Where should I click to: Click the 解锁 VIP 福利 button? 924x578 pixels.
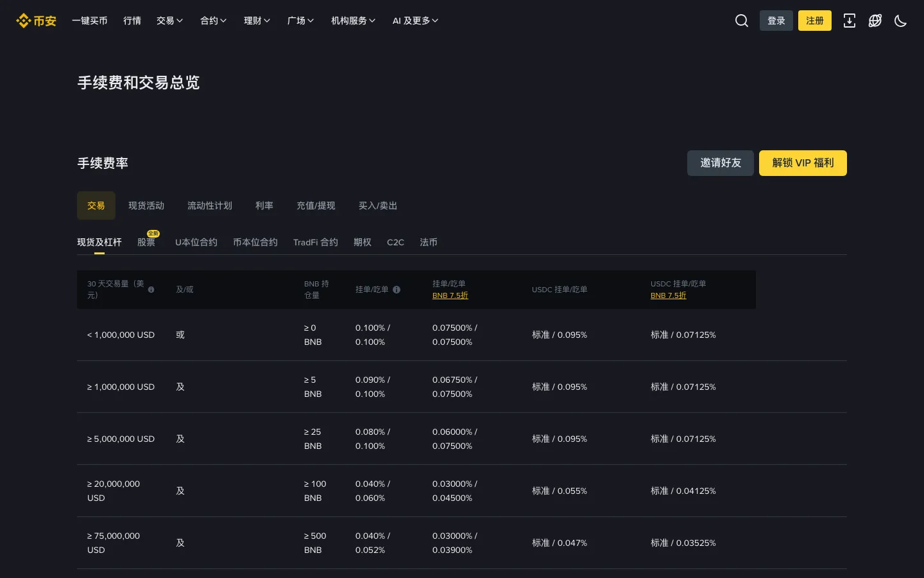click(x=803, y=163)
